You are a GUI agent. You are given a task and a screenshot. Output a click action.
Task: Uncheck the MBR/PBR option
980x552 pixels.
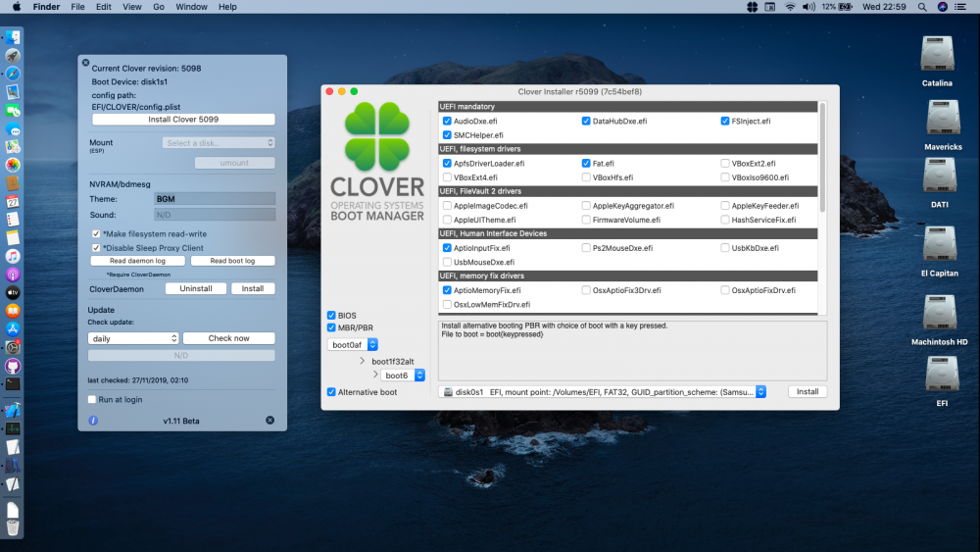click(331, 327)
